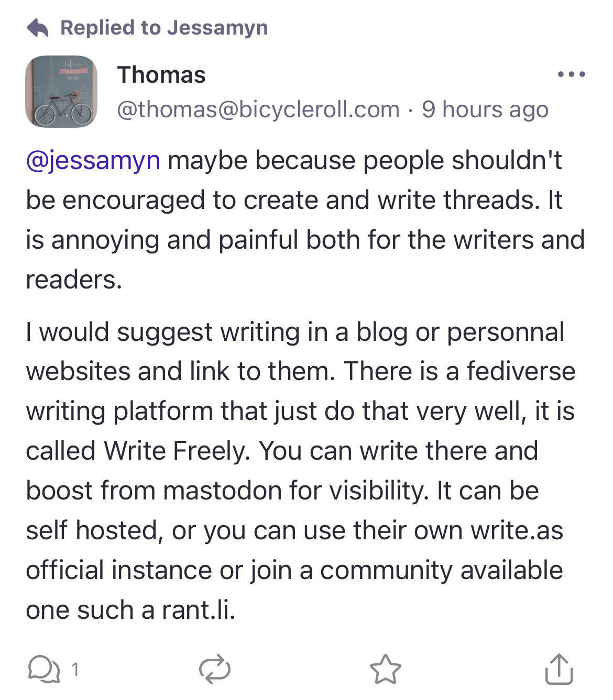Open the share sheet icon

tap(559, 670)
